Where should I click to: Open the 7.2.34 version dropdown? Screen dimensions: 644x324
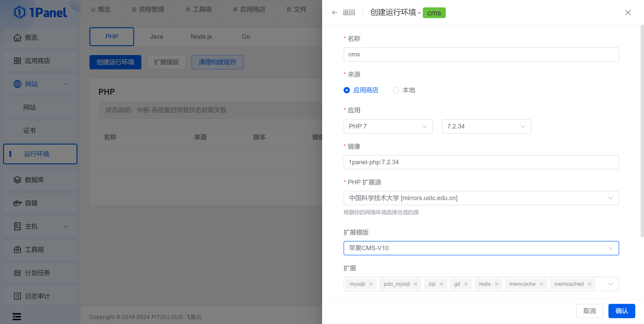coord(486,126)
